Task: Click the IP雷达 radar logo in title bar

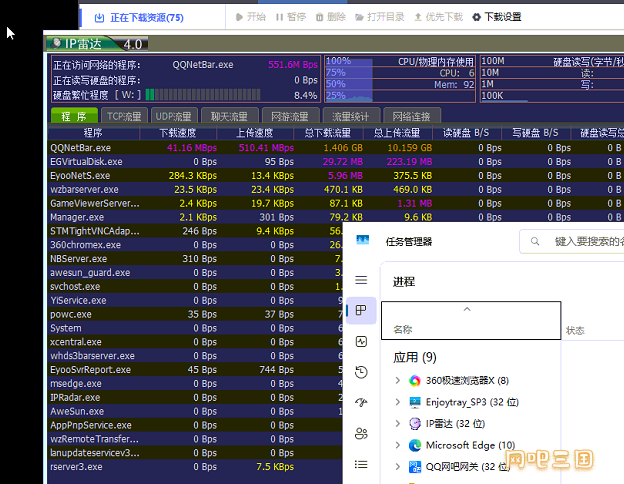Action: 57,43
